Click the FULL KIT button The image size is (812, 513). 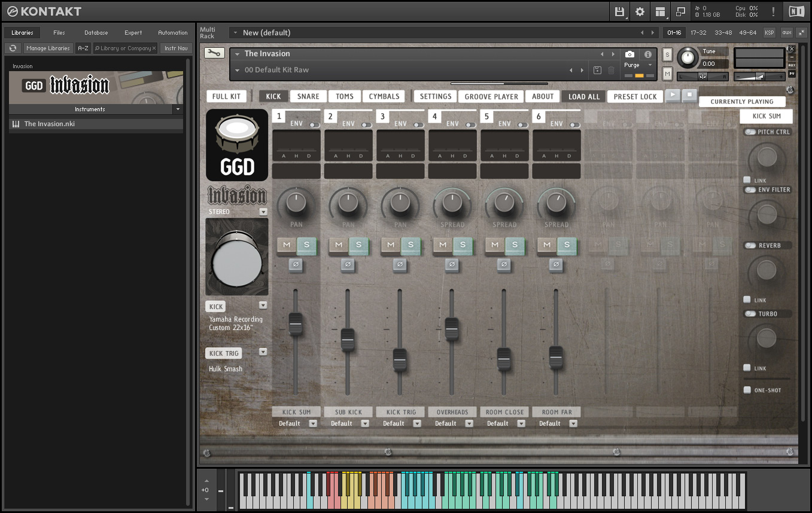pyautogui.click(x=227, y=96)
